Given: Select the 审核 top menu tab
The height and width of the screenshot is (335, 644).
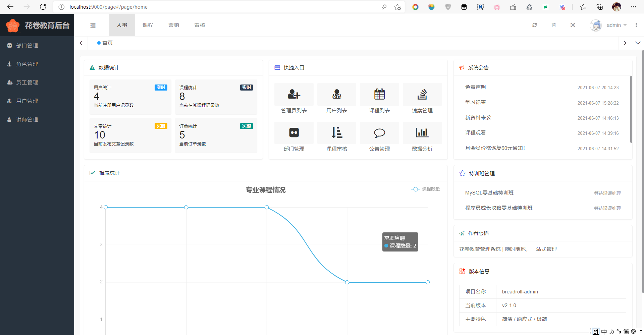Looking at the screenshot, I should point(200,25).
